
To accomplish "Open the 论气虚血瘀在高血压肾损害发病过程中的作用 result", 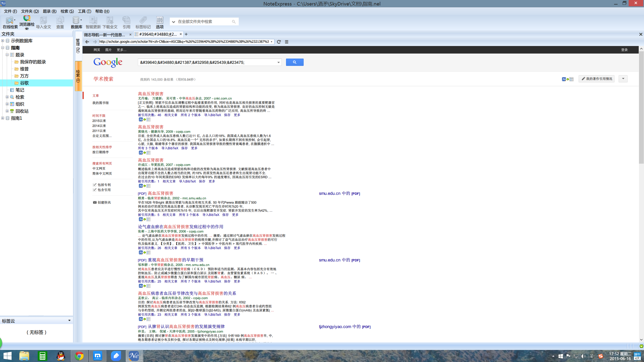I will tap(181, 227).
